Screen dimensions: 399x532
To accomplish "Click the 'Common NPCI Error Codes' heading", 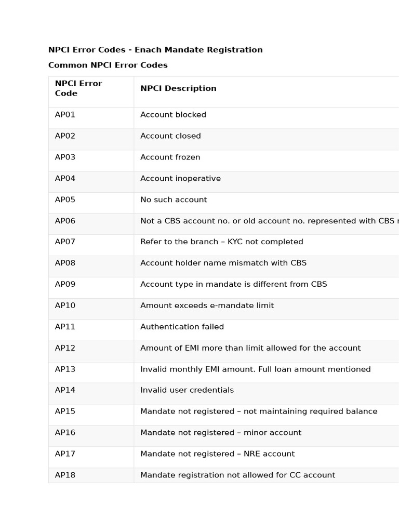I will pyautogui.click(x=108, y=65).
